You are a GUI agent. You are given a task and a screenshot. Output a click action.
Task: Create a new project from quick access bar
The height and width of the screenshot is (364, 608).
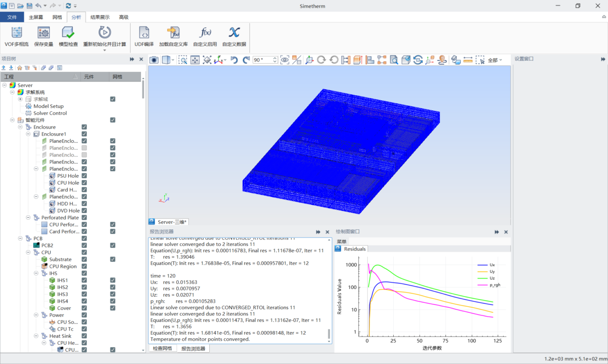12,6
